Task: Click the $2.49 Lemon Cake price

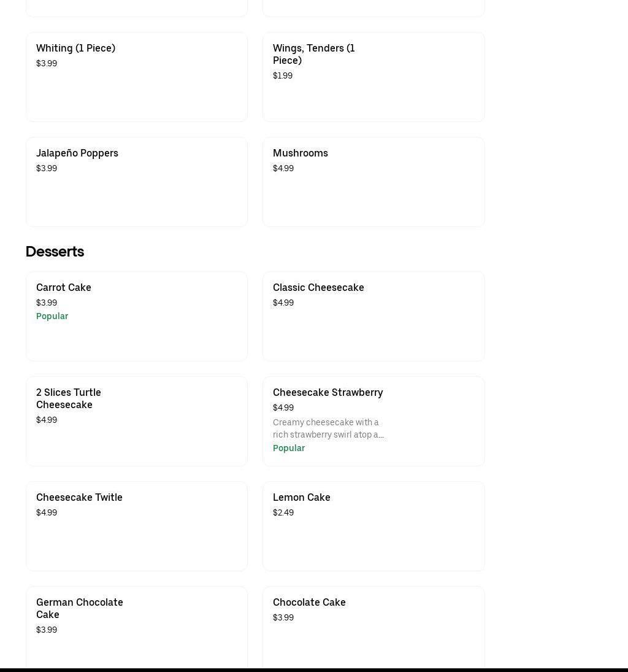Action: [283, 512]
